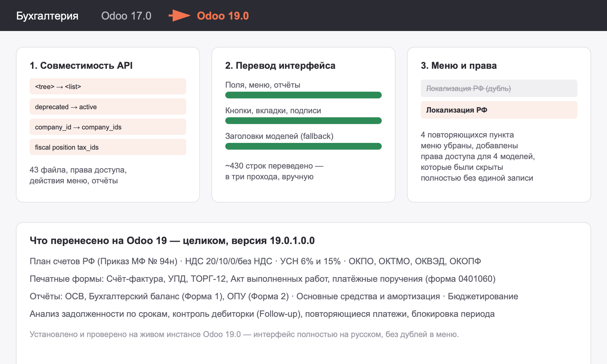Click the '3. Меню и права' heading
This screenshot has height=364, width=607.
click(x=459, y=65)
